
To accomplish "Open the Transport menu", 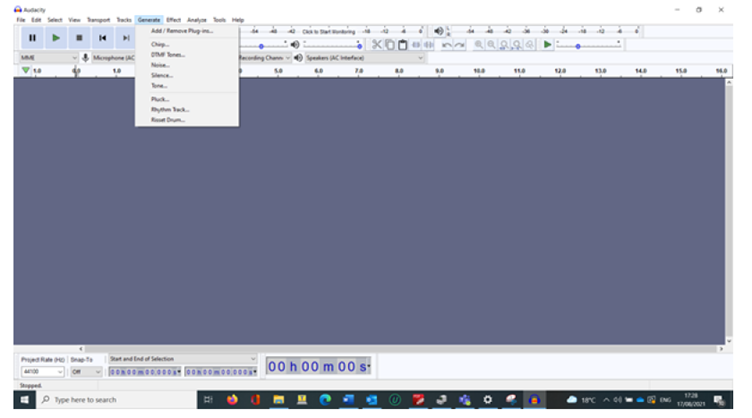I will (98, 20).
